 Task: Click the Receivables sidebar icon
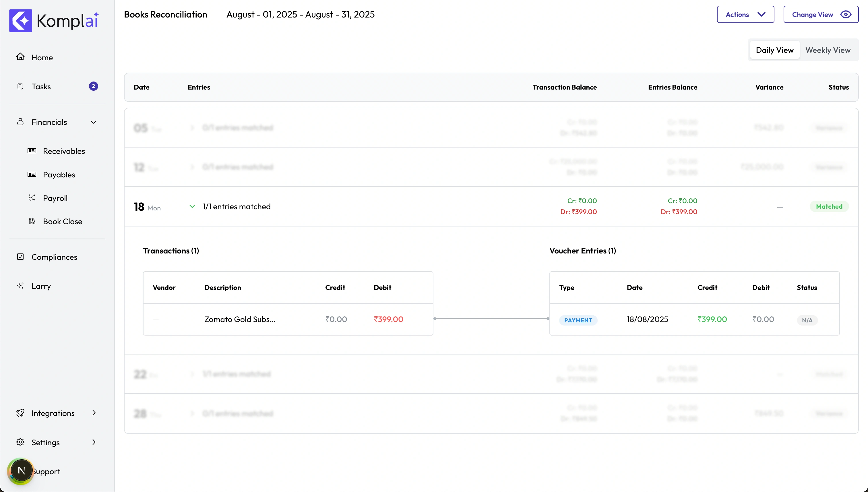pyautogui.click(x=32, y=151)
